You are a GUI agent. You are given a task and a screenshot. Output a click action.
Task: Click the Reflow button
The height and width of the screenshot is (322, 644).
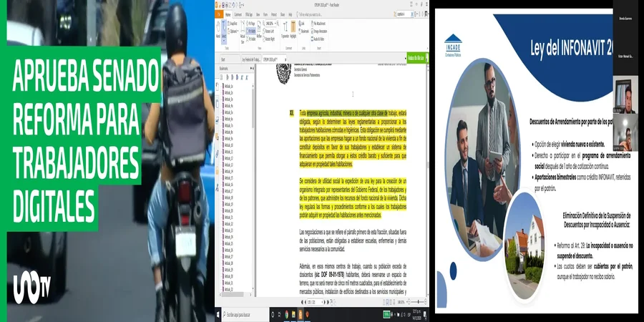coord(259,29)
